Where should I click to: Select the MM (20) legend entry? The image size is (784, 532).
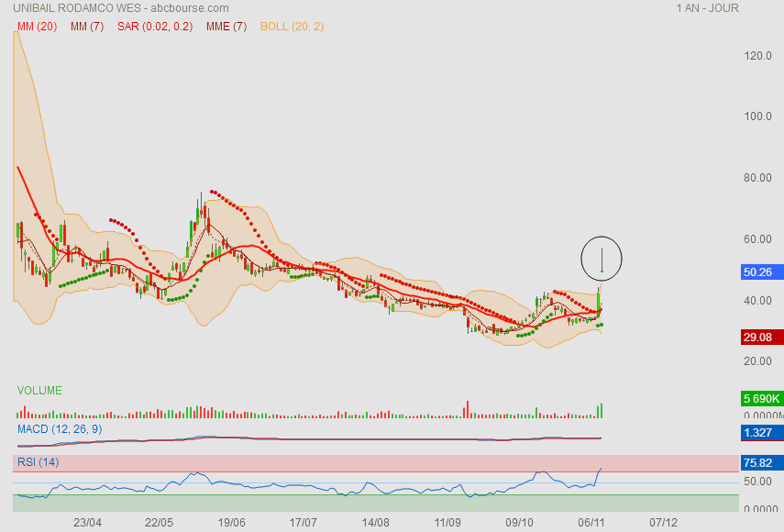37,27
